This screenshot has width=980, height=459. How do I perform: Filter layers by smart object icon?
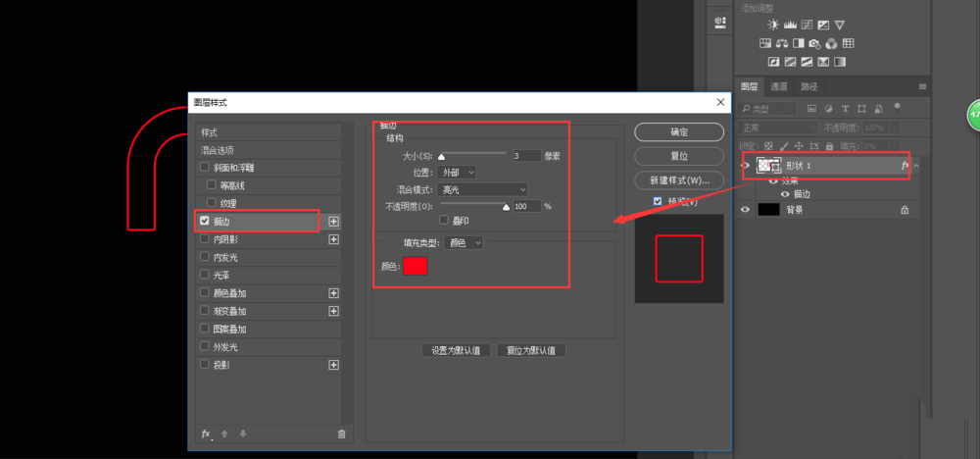[879, 108]
